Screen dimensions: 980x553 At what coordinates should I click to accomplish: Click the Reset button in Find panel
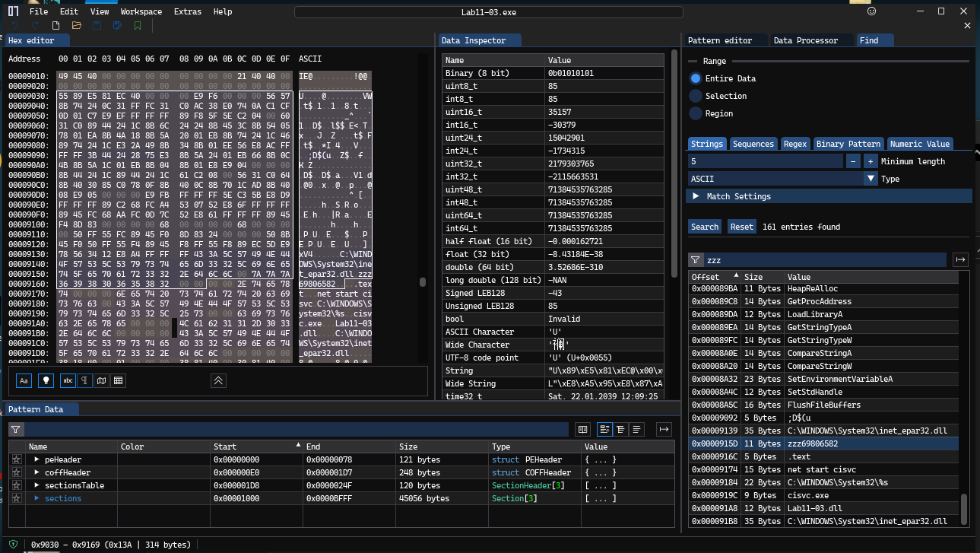click(741, 227)
